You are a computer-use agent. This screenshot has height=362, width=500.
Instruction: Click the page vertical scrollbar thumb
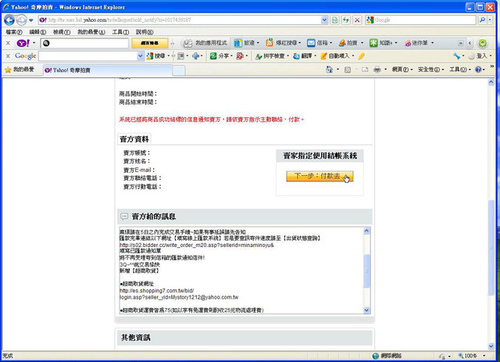(x=491, y=247)
